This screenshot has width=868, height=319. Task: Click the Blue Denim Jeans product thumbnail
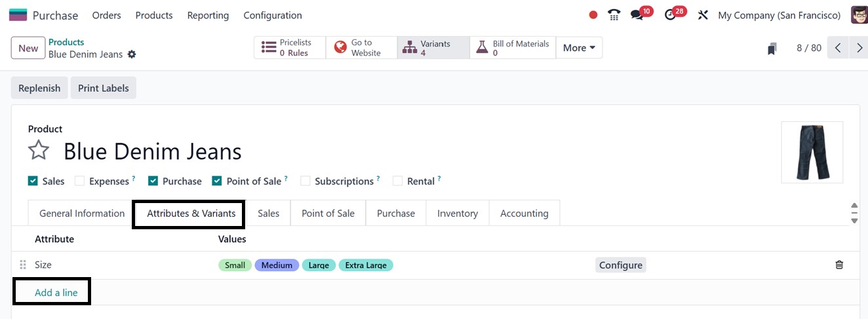[x=812, y=153]
